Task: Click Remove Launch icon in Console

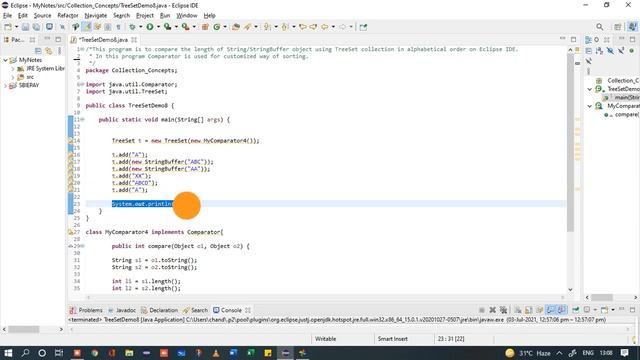Action: pos(493,310)
